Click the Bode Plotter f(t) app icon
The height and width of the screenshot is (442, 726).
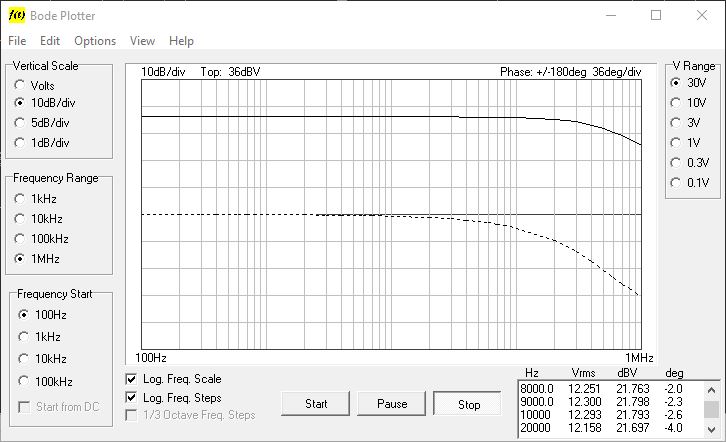tap(17, 15)
